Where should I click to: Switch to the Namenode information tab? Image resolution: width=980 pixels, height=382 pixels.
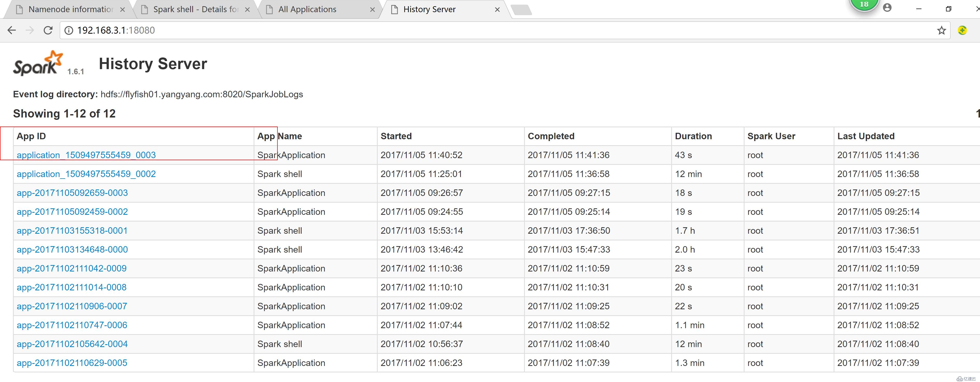click(70, 10)
